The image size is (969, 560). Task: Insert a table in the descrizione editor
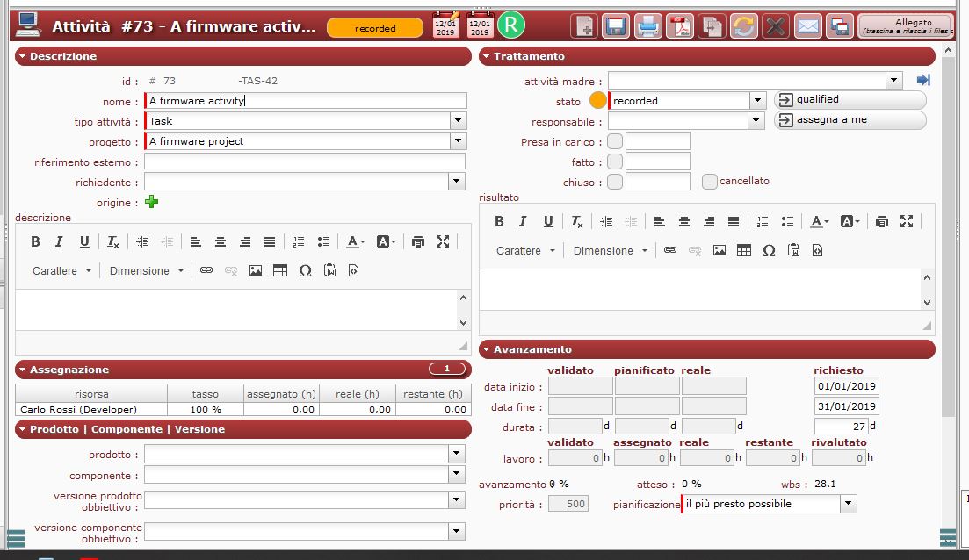[x=280, y=271]
